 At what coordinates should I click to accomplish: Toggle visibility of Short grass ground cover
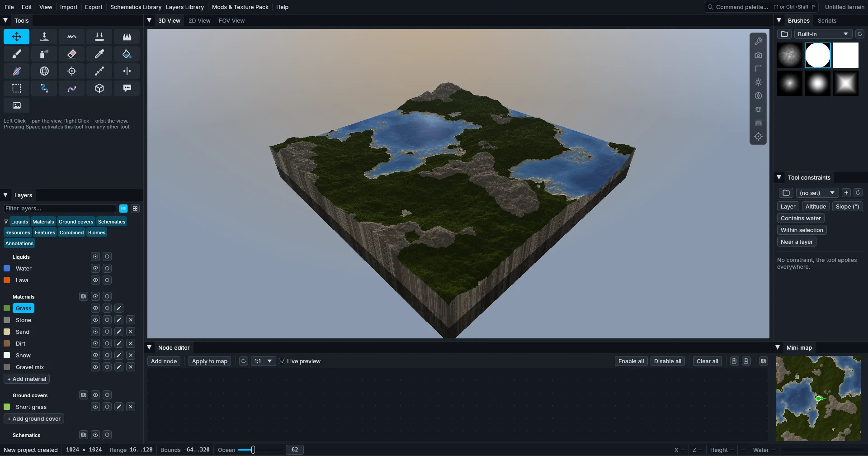coord(95,407)
